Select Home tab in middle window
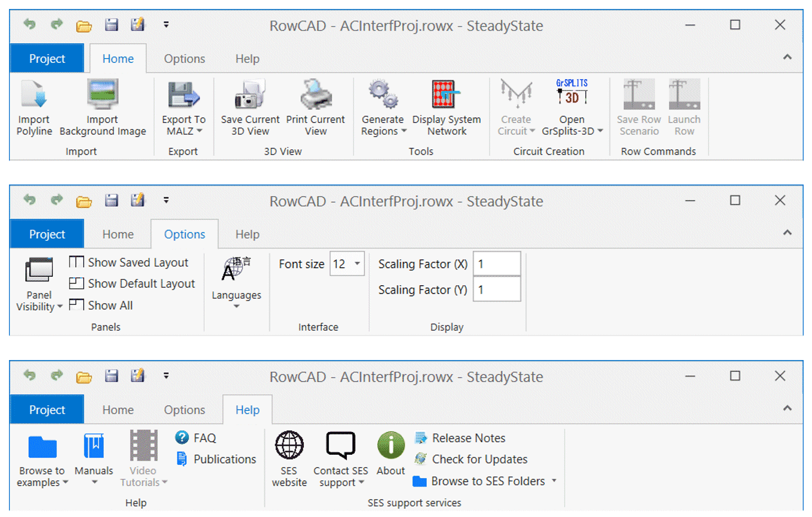The height and width of the screenshot is (517, 812). [118, 234]
